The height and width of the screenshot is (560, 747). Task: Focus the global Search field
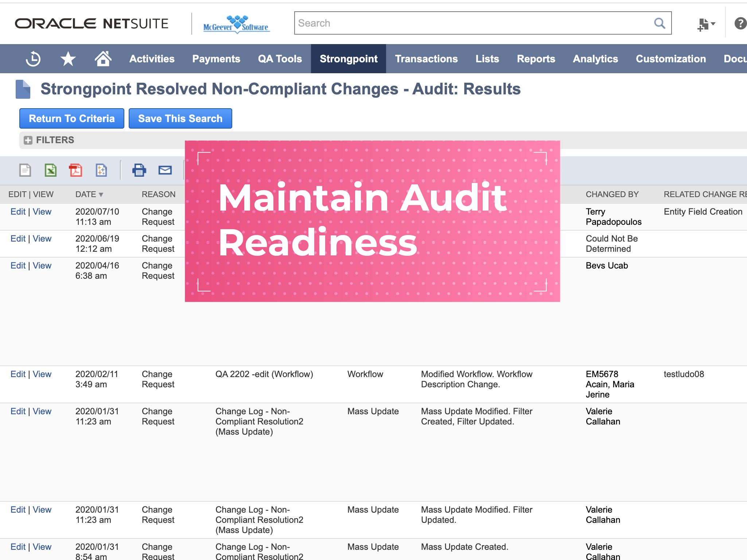point(474,23)
